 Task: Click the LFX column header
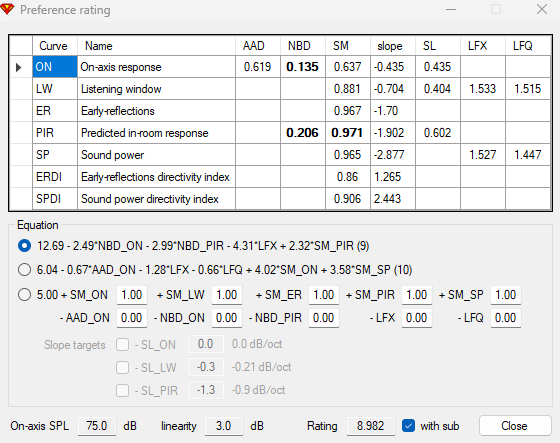click(x=483, y=46)
